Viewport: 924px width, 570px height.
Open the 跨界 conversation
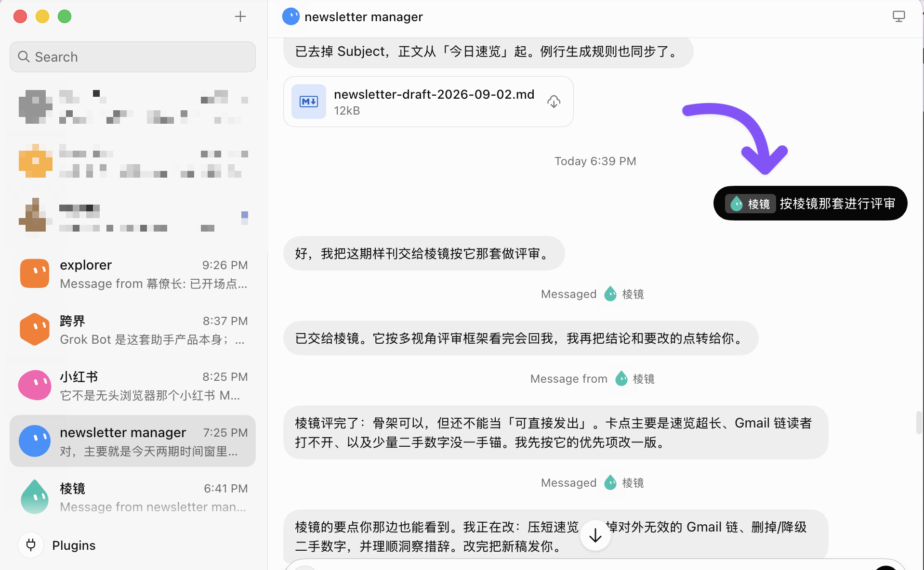tap(132, 329)
